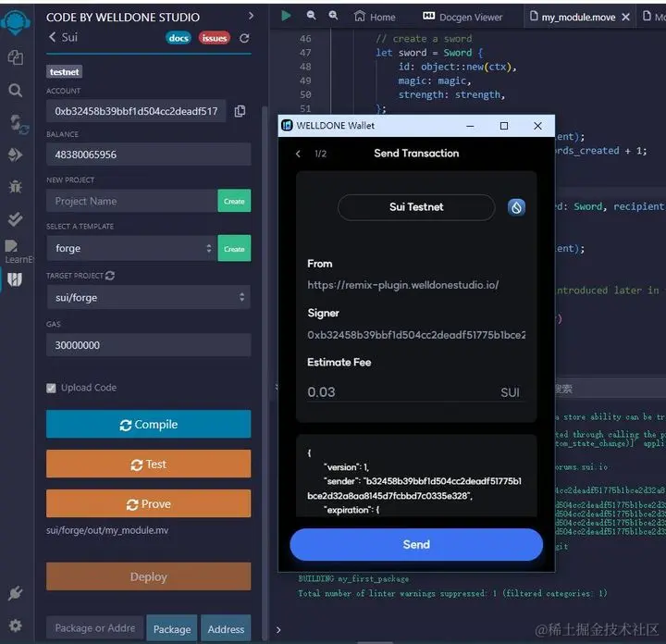Go back from Sui panel
This screenshot has width=666, height=644.
coord(52,37)
